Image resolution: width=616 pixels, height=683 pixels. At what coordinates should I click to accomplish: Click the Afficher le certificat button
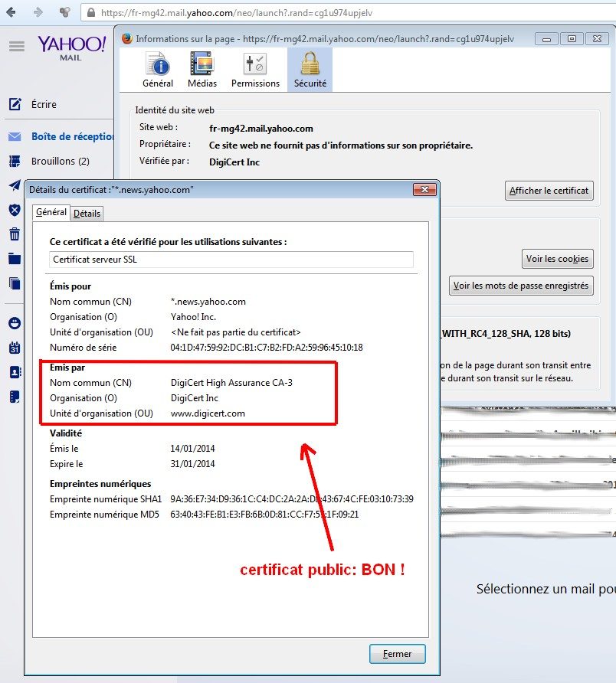coord(549,191)
